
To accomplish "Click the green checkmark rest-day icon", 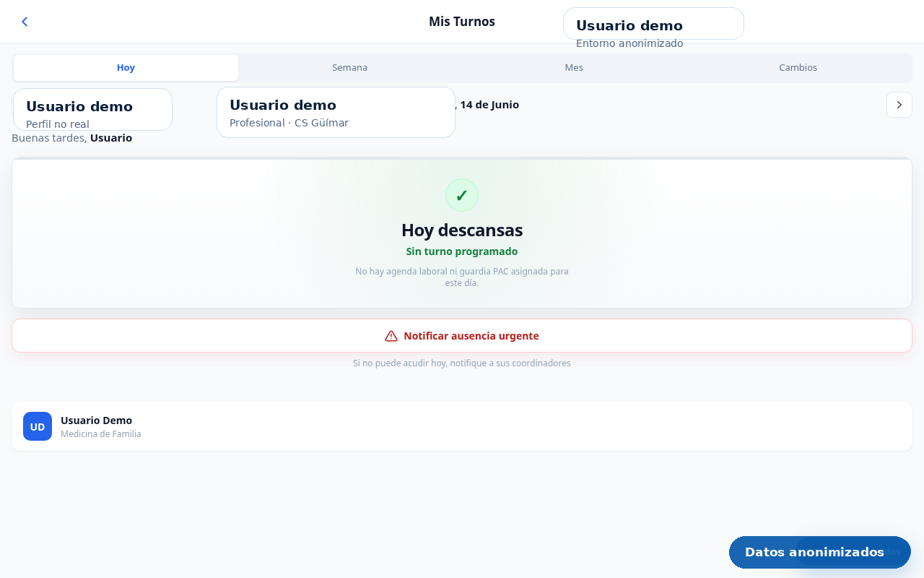I will click(462, 195).
